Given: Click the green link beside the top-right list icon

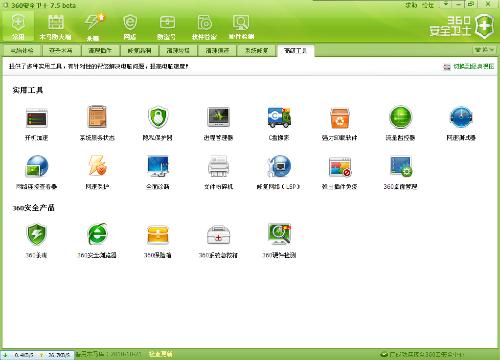Looking at the screenshot, I should coord(474,66).
